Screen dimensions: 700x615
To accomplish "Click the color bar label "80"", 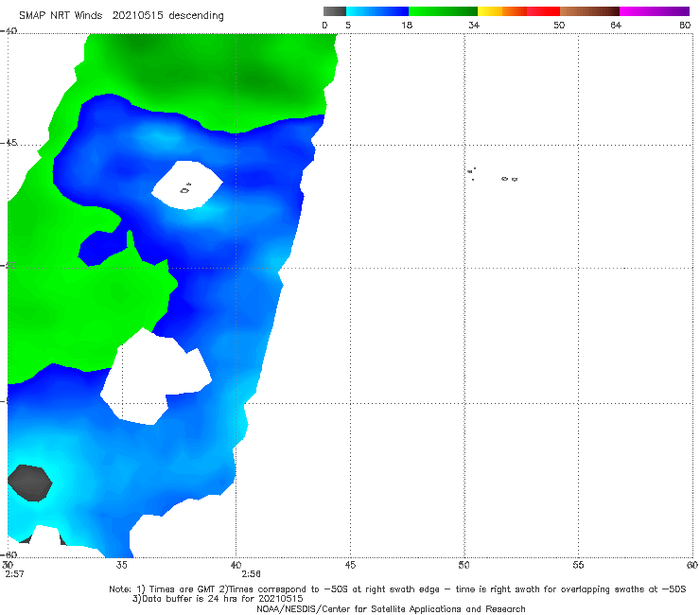I will (685, 26).
